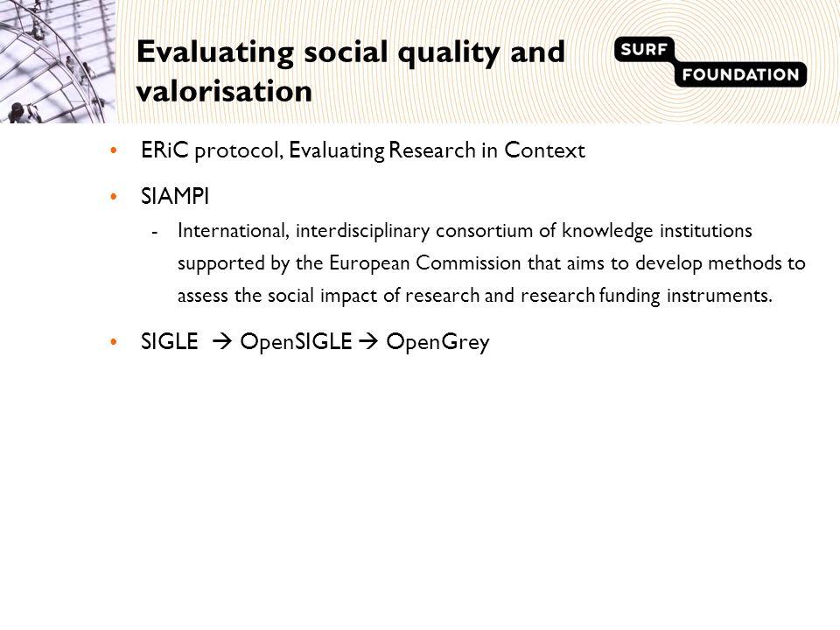Click the dash before 'International, interdisciplinary'
Image resolution: width=840 pixels, height=630 pixels.
(155, 233)
